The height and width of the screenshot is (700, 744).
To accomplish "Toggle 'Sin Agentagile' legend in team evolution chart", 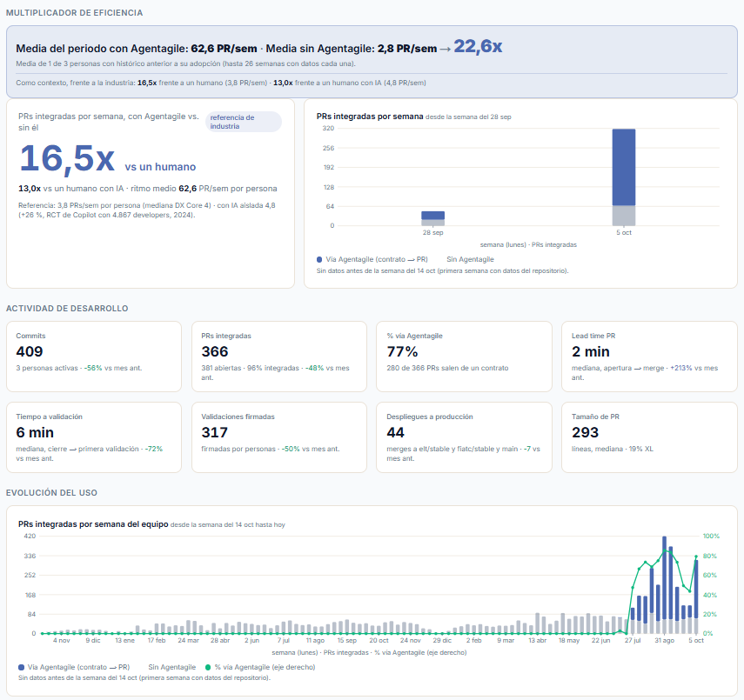I will [x=171, y=667].
